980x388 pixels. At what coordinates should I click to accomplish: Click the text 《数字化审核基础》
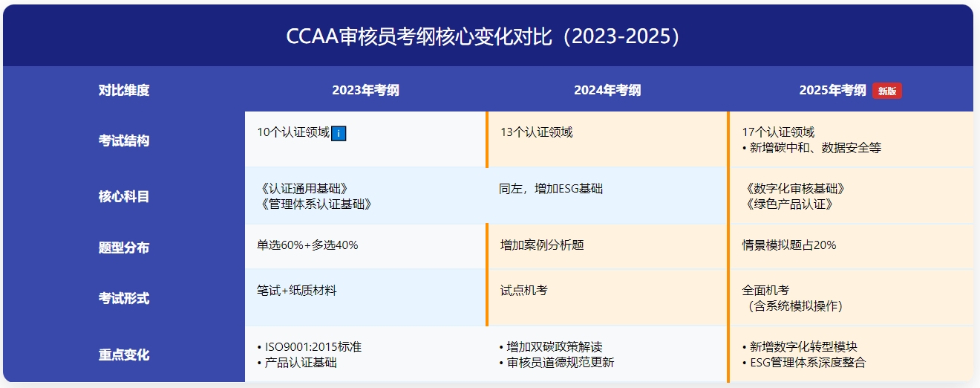tap(796, 189)
